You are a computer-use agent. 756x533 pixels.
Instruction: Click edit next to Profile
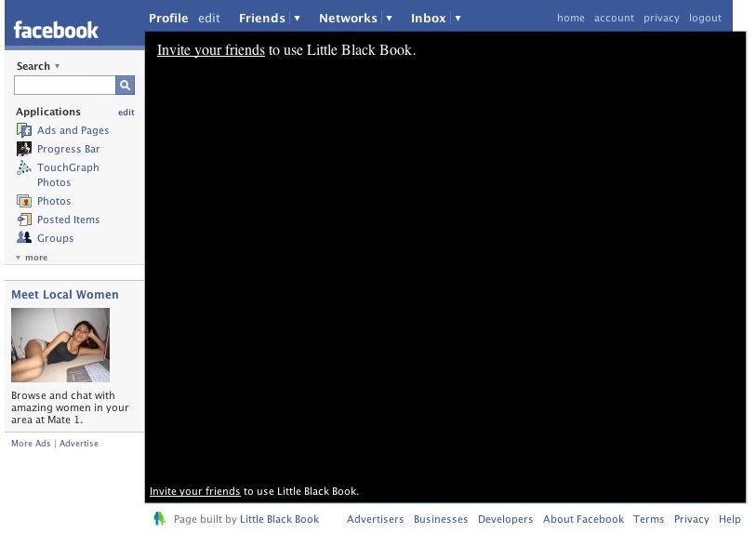[209, 19]
